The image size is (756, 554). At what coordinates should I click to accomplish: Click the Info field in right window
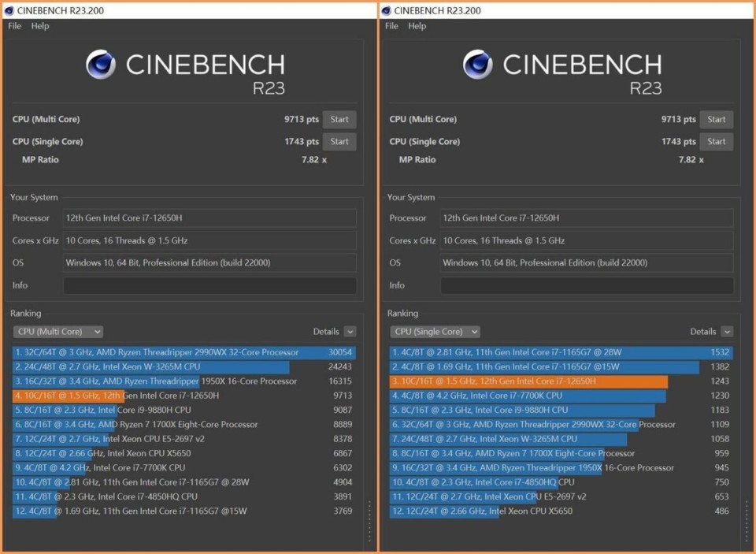587,285
